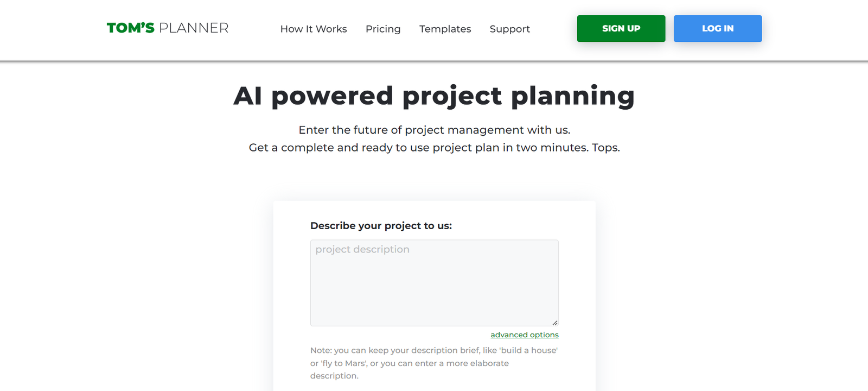Click the last note line reading 'description.'
The width and height of the screenshot is (868, 391).
point(334,376)
